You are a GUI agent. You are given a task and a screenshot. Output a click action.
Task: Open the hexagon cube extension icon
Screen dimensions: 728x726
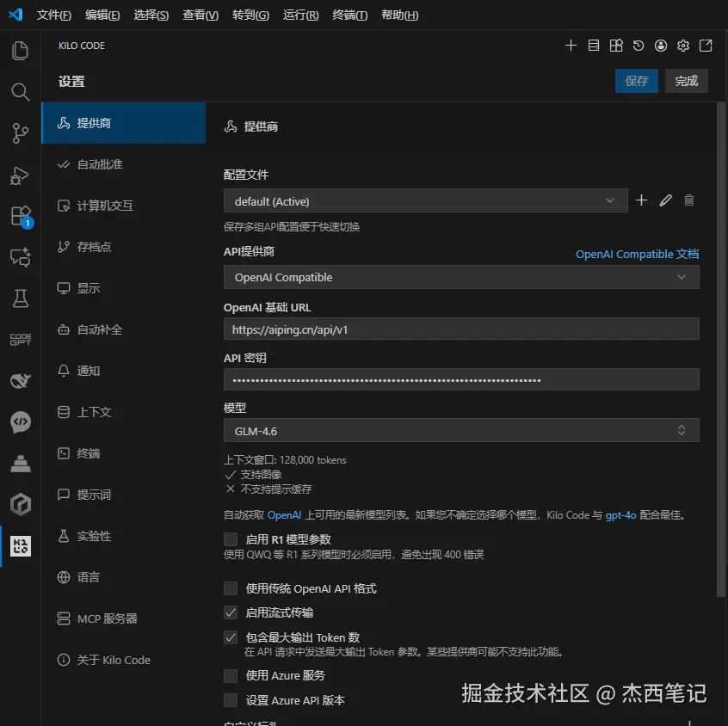click(x=20, y=505)
